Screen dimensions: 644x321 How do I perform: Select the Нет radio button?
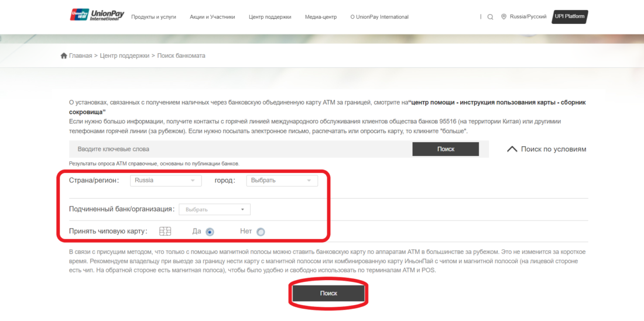(261, 232)
